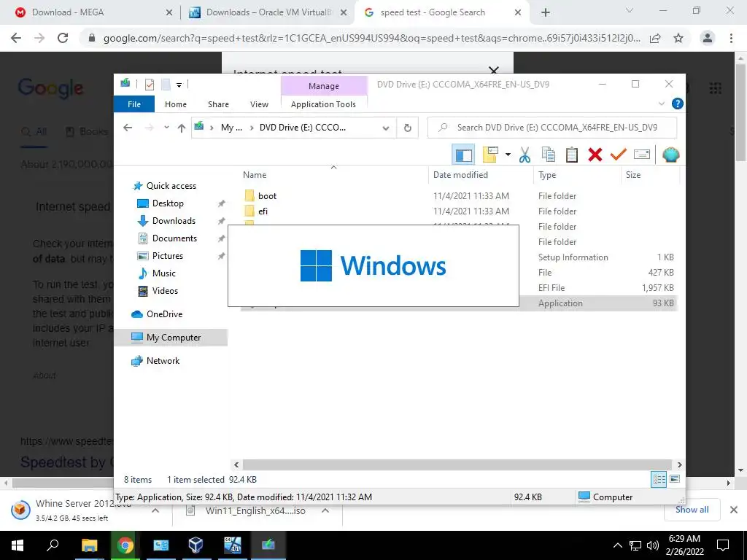The width and height of the screenshot is (747, 560).
Task: Click Chrome address bar URL
Action: coord(371,38)
